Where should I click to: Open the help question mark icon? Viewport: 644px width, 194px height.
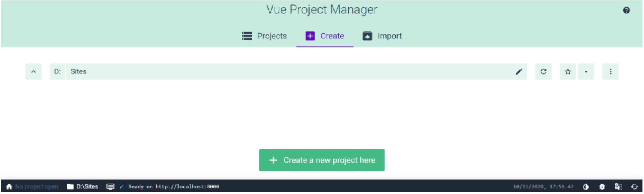coord(626,10)
